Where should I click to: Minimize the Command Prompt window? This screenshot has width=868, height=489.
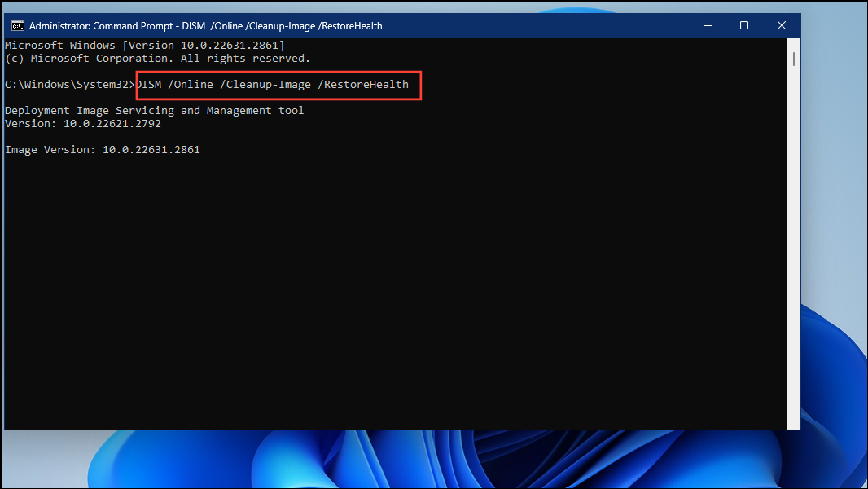(707, 25)
